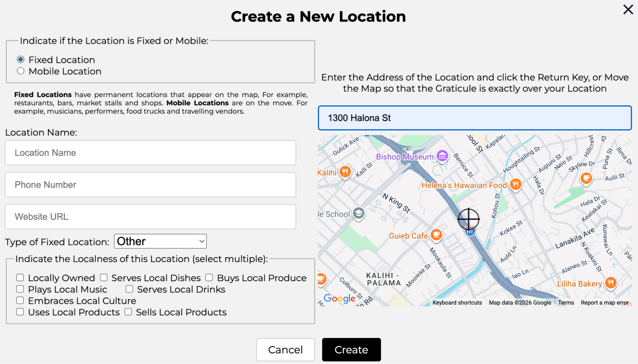Click the Kalihi restaurant marker icon
Image resolution: width=638 pixels, height=364 pixels.
coord(345,172)
